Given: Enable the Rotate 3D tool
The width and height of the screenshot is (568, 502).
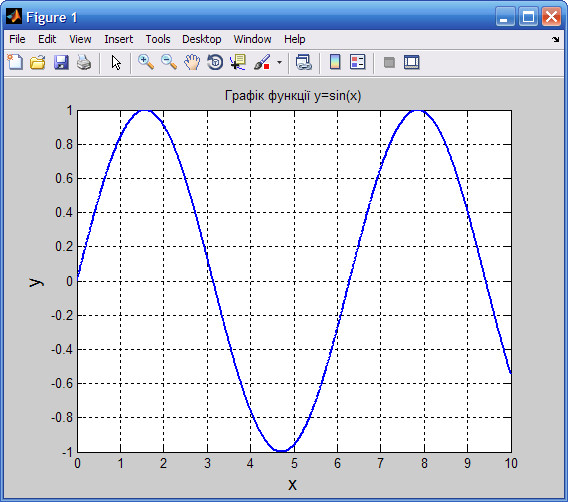Looking at the screenshot, I should pos(215,63).
